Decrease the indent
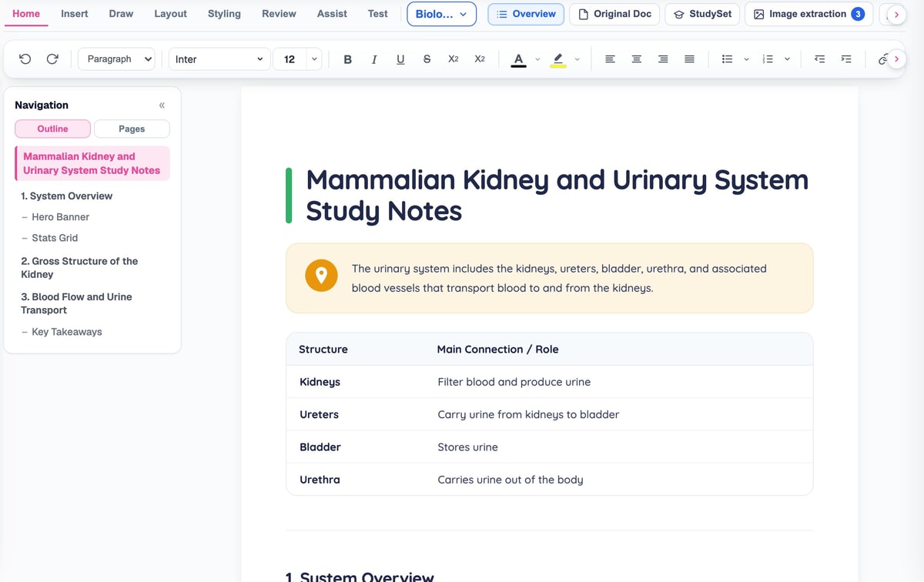924x582 pixels. click(820, 59)
